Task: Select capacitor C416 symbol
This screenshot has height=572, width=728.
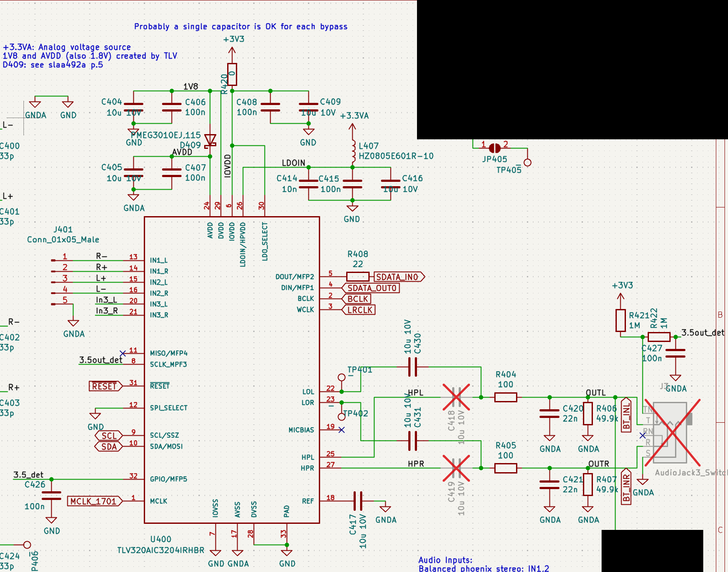Action: [x=390, y=184]
